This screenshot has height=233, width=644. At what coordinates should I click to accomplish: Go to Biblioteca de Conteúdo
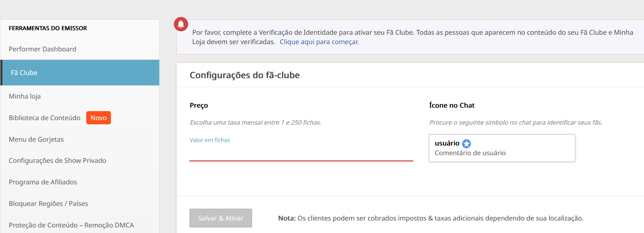[x=45, y=118]
